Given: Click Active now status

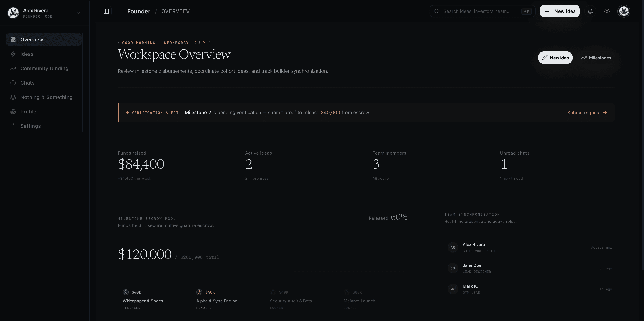Looking at the screenshot, I should pyautogui.click(x=601, y=247).
